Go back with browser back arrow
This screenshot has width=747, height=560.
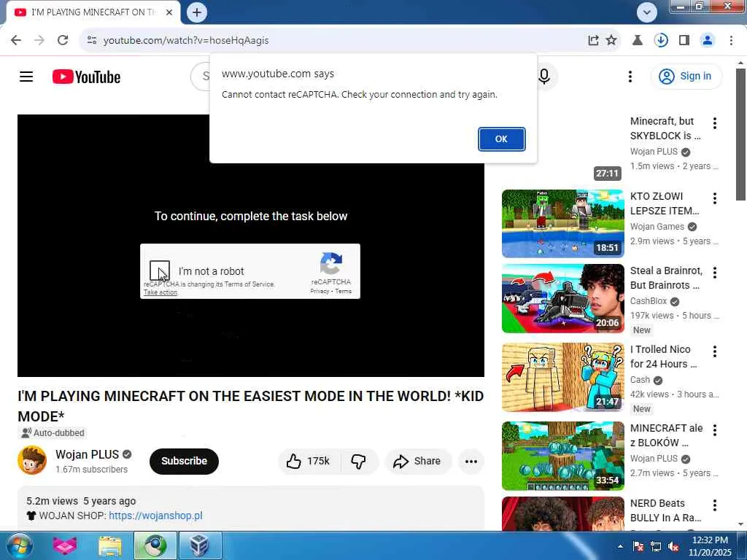coord(16,40)
